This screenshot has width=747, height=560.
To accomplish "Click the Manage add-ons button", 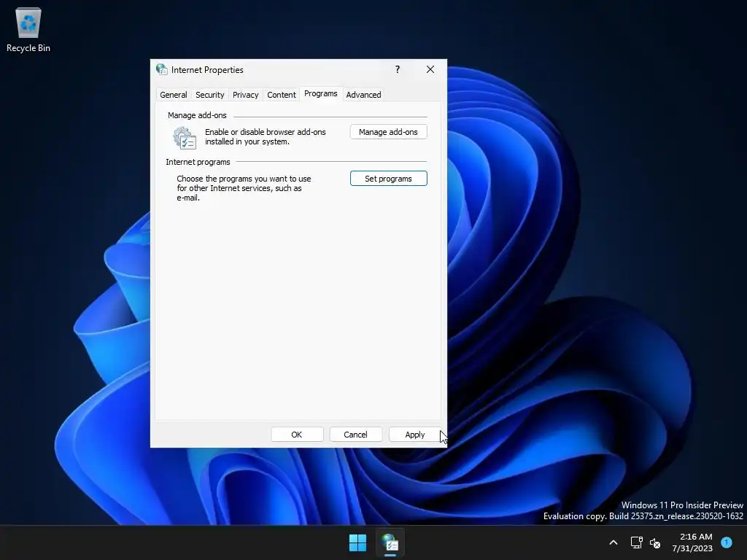I will (388, 132).
